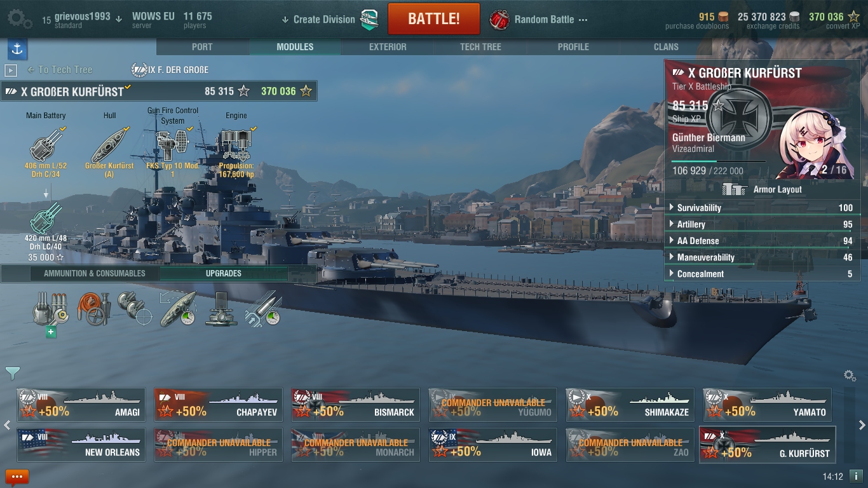The height and width of the screenshot is (488, 868).
Task: Open the Random Battle type selector
Action: [539, 19]
